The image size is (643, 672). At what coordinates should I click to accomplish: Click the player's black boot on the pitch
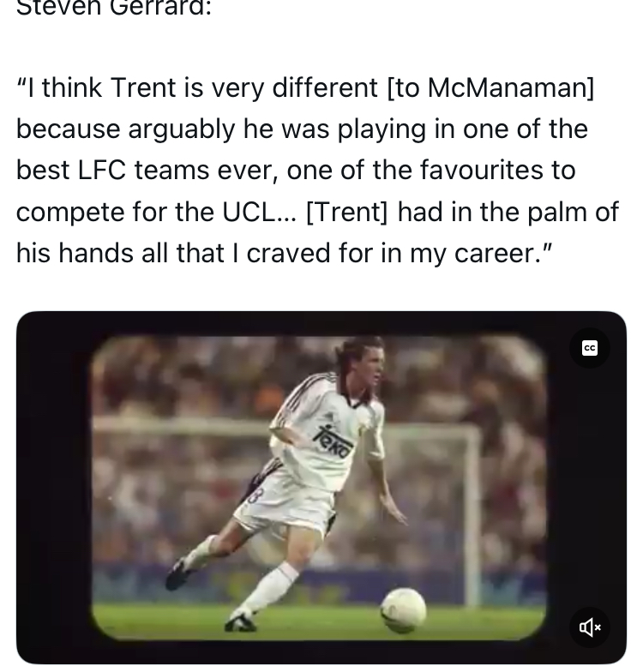click(x=180, y=573)
